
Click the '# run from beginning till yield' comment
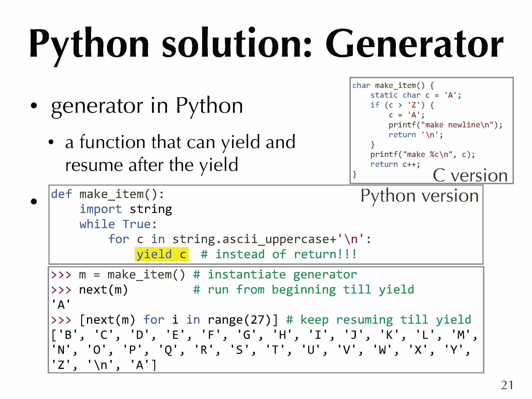coord(303,290)
